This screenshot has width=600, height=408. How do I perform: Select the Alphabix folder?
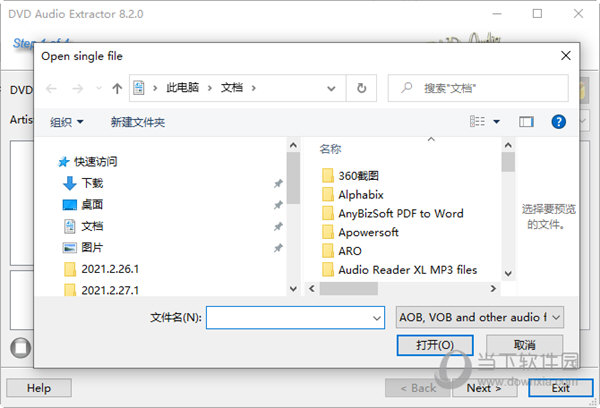353,195
